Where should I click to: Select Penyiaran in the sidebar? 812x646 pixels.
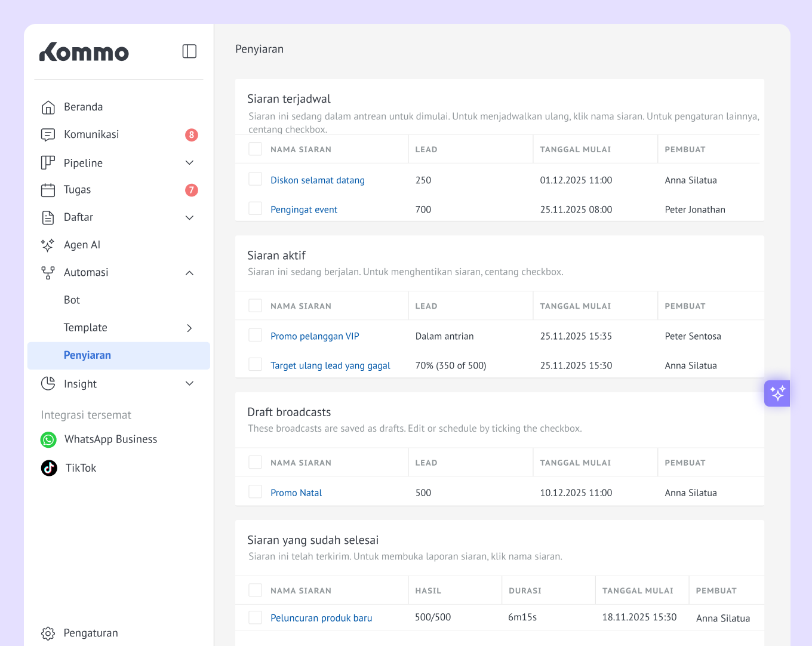[x=87, y=355]
